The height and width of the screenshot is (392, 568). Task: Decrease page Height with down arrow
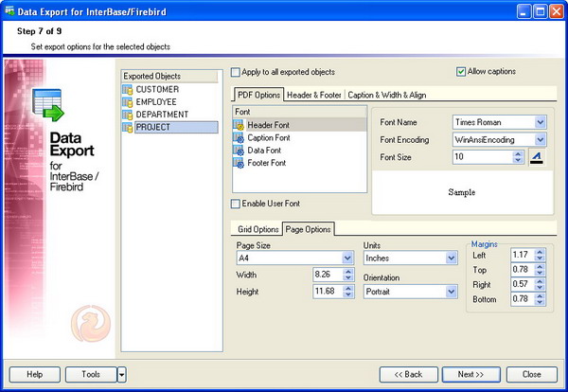(348, 294)
